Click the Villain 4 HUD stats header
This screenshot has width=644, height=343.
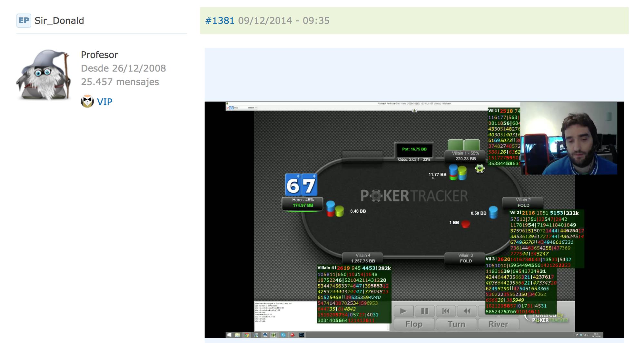click(x=354, y=268)
